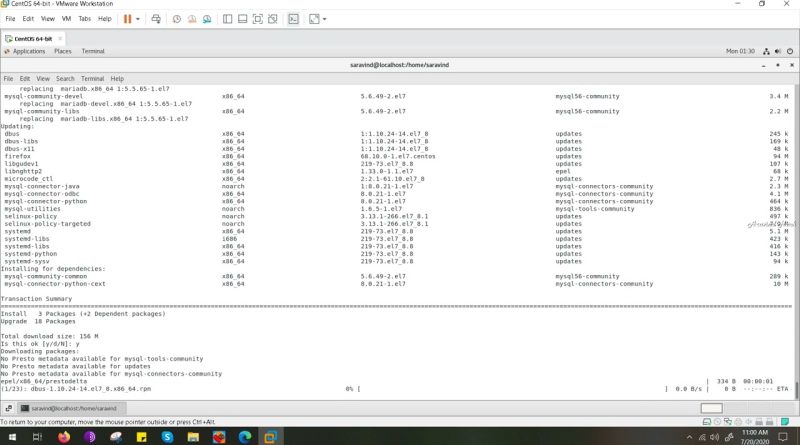Switch to Unity mode icon

pos(273,19)
